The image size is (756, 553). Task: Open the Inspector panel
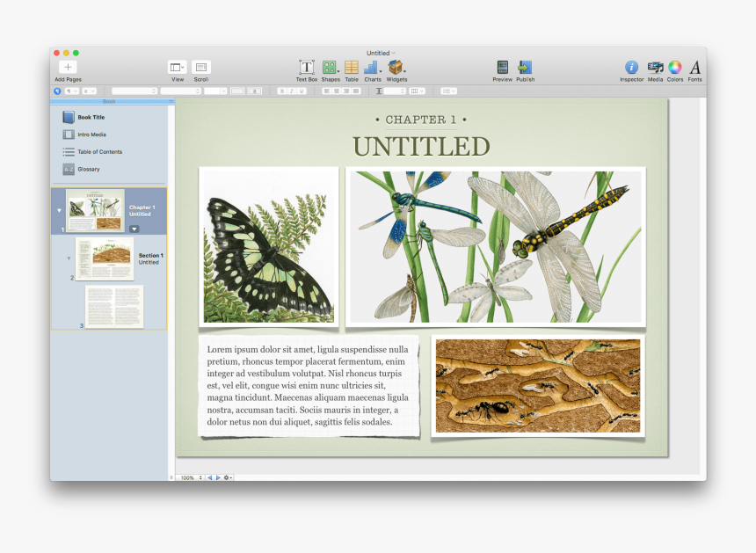pyautogui.click(x=631, y=68)
